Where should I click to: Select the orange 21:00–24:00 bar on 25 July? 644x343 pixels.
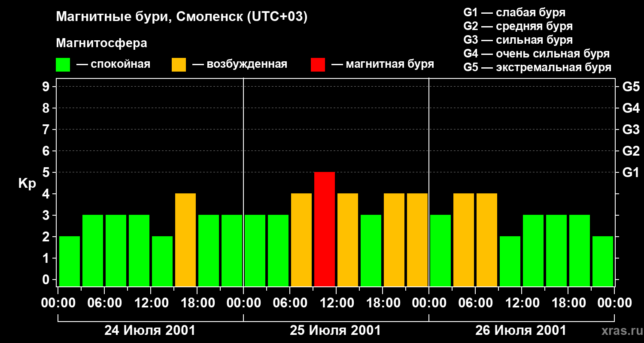coord(417,240)
